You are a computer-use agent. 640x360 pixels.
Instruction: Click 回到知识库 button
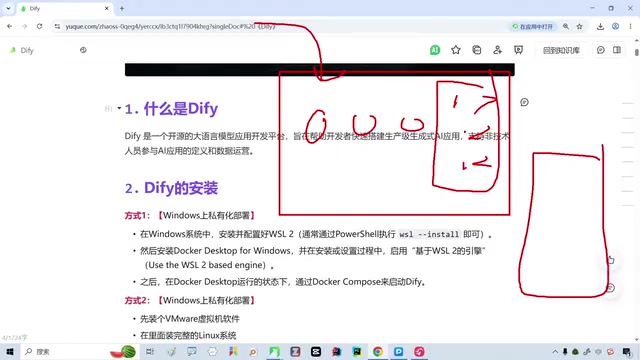[561, 50]
